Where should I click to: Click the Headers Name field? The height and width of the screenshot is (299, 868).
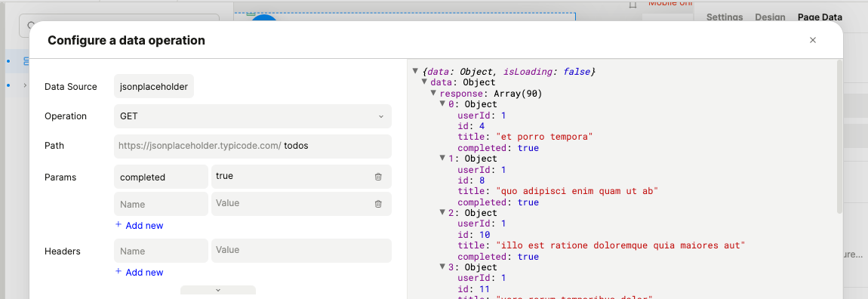161,250
